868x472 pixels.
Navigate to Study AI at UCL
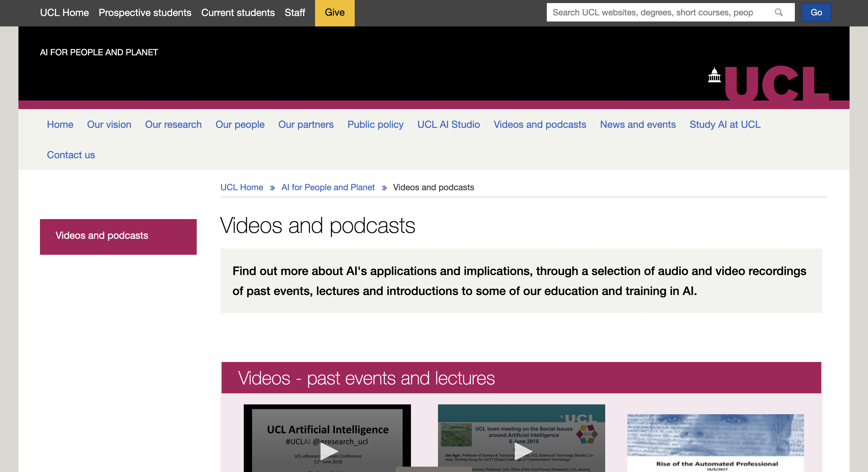[725, 125]
